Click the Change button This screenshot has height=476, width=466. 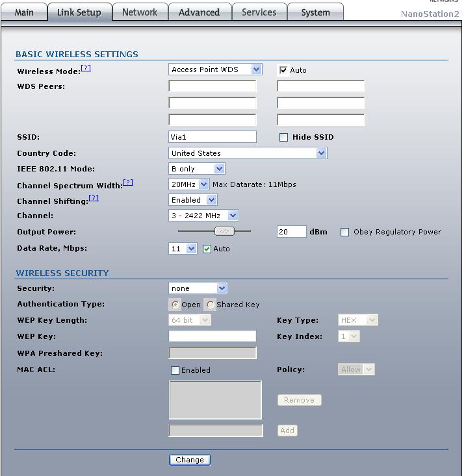(190, 460)
